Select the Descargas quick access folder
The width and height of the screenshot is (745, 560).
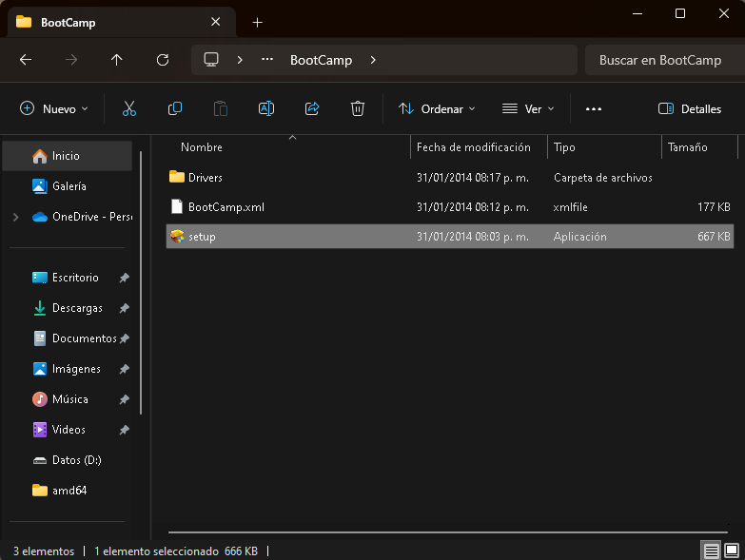[x=77, y=308]
